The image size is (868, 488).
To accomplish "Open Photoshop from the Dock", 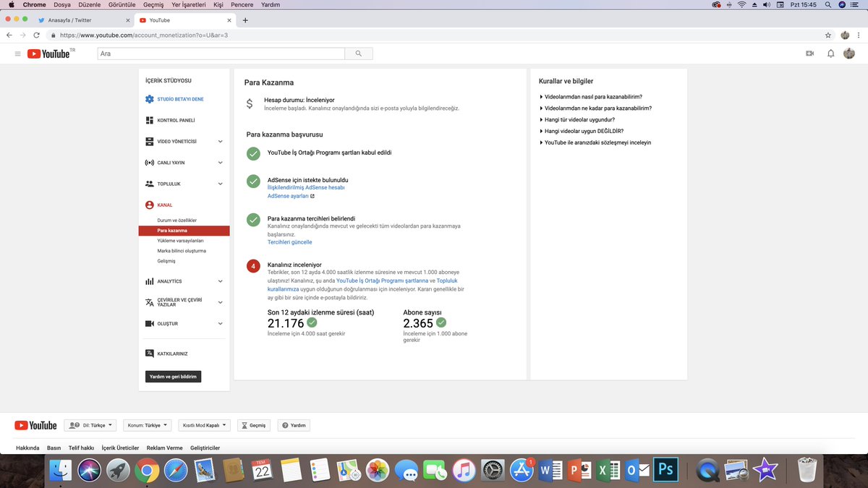I will tap(666, 471).
